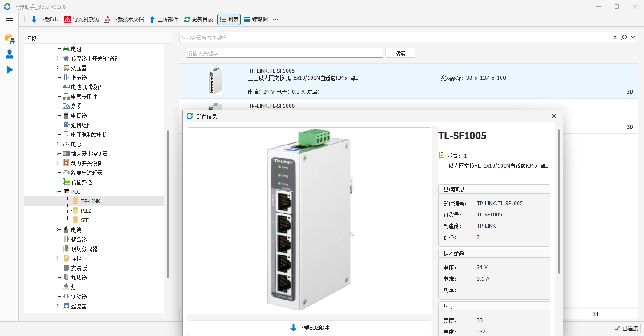Select 电阻 in the tree

76,49
